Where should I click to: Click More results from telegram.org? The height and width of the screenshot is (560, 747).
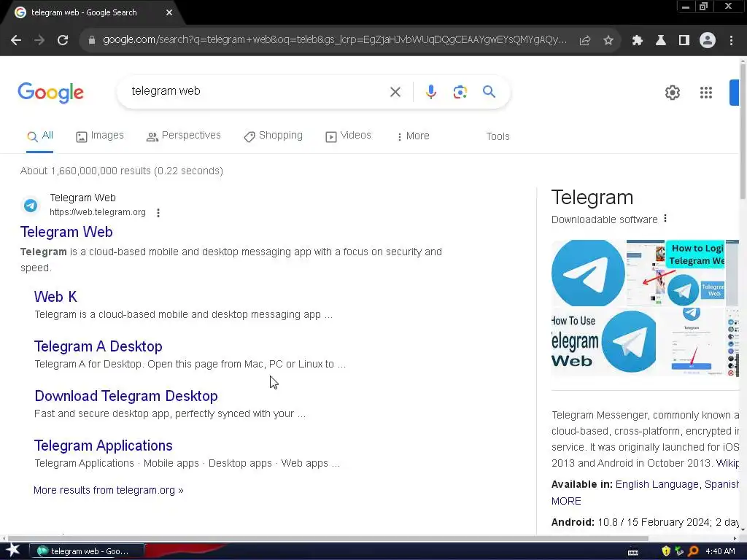109,490
